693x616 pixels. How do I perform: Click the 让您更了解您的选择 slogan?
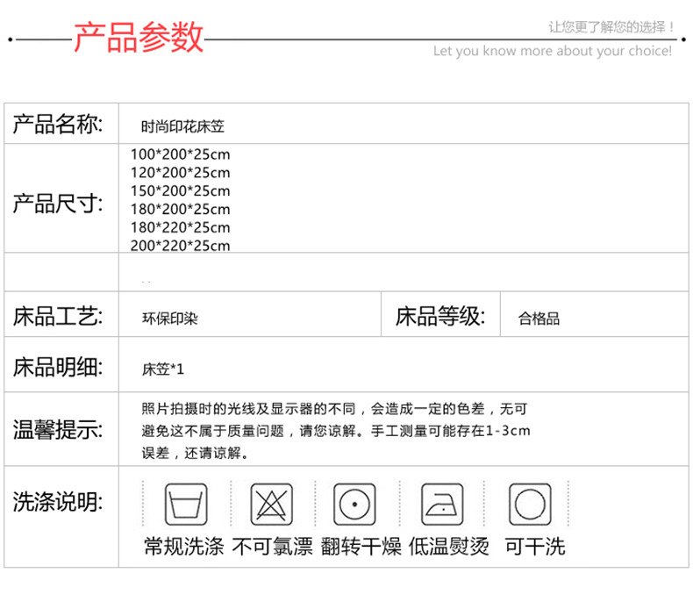[611, 27]
